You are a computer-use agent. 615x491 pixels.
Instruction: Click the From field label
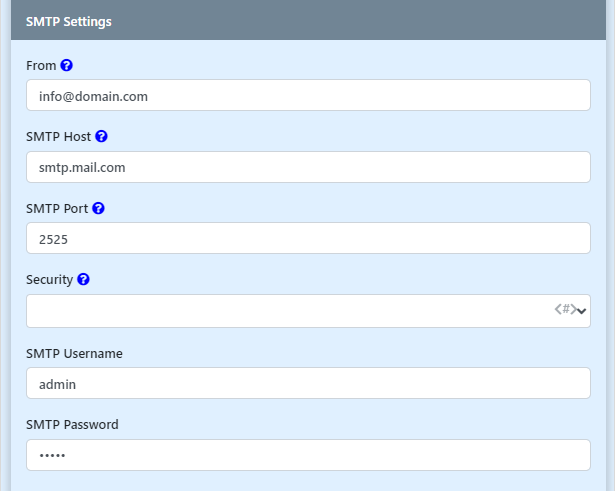coord(41,65)
